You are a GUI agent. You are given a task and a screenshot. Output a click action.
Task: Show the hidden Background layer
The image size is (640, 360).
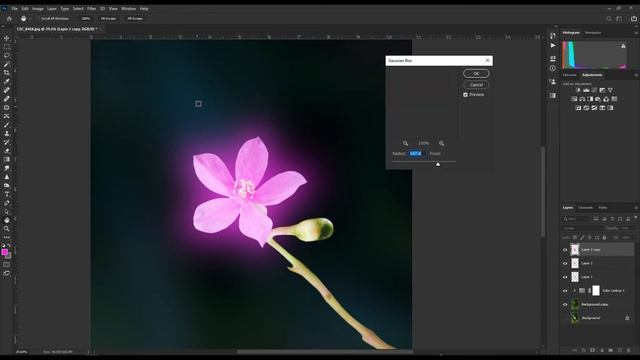click(x=565, y=318)
